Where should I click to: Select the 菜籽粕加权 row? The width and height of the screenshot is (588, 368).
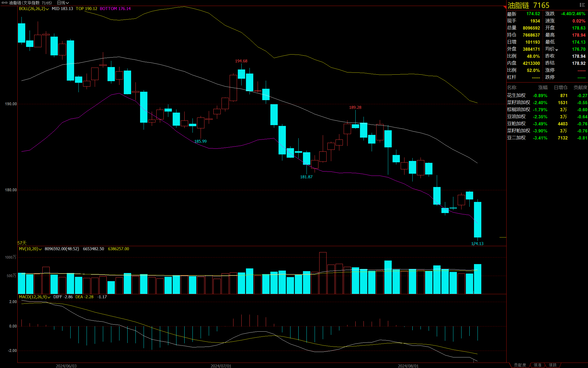coord(547,131)
